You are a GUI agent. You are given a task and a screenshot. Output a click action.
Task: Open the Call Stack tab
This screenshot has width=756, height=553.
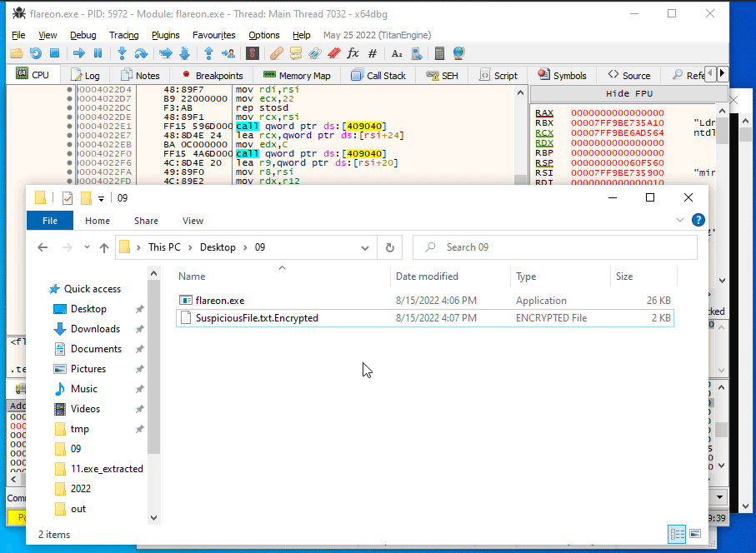(379, 76)
